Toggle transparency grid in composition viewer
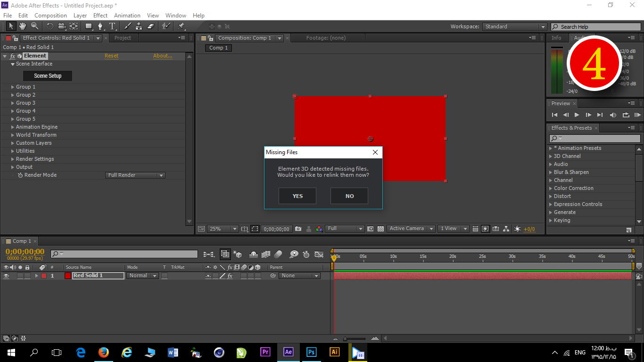Viewport: 644px width, 362px height. click(x=380, y=229)
